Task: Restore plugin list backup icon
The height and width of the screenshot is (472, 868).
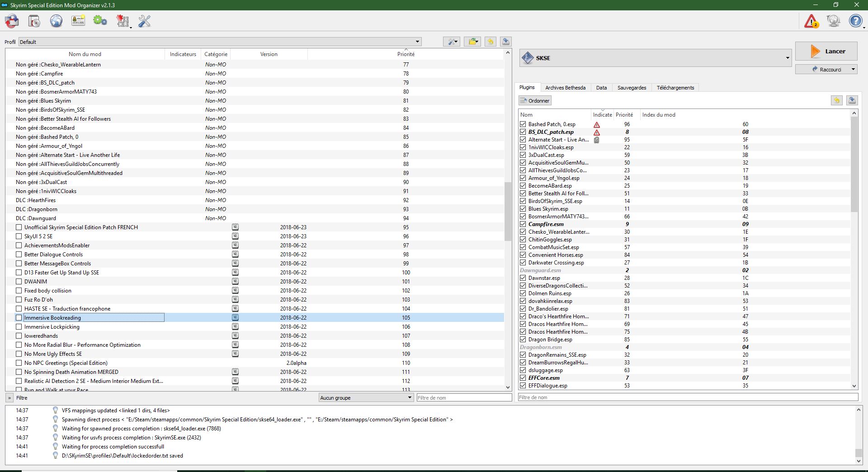Action: click(837, 100)
